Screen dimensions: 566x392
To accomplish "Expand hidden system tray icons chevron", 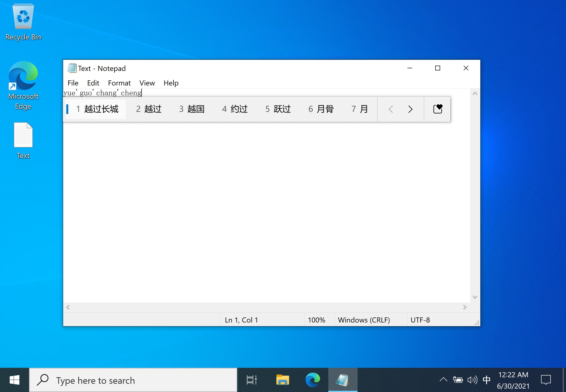I will click(x=443, y=380).
